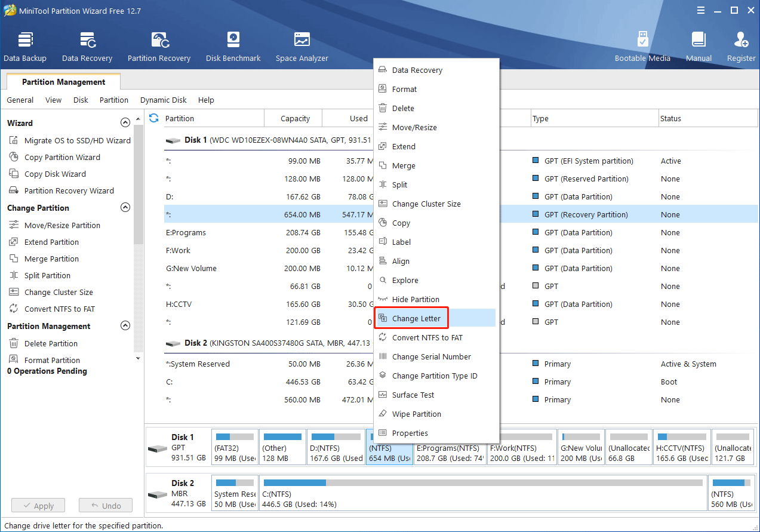Screen dimensions: 760x532
Task: Select Delete Partition in the sidebar
Action: [x=43, y=343]
